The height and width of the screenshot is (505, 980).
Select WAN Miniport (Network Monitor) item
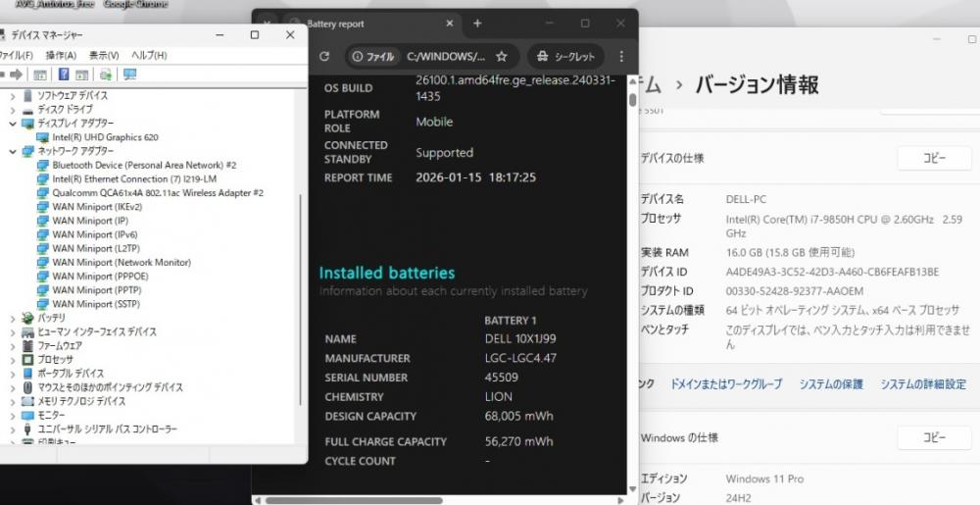(122, 263)
